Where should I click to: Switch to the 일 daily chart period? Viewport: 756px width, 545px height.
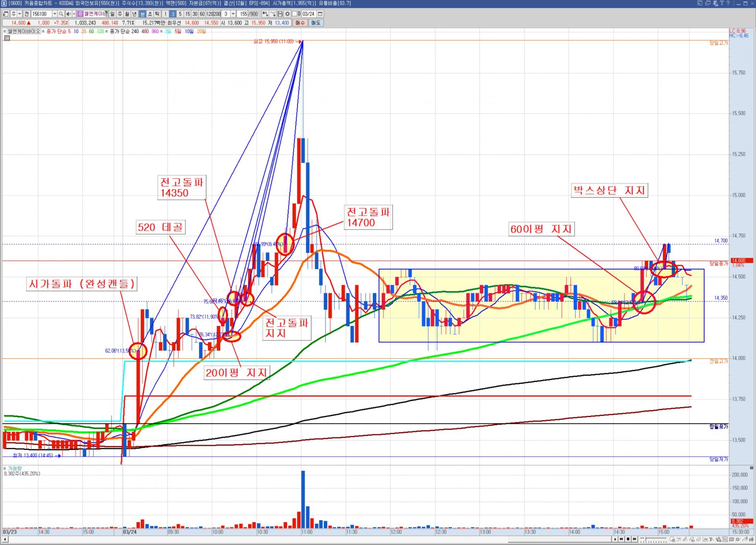click(x=112, y=14)
